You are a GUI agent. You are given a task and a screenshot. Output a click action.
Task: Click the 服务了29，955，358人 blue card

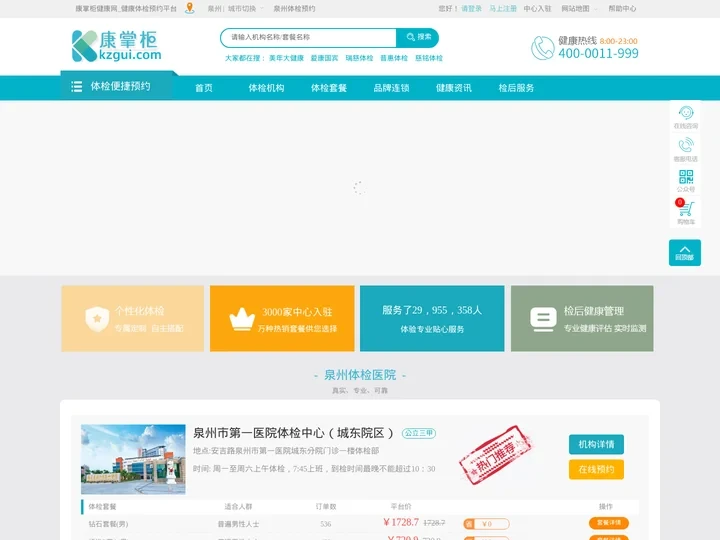click(432, 319)
